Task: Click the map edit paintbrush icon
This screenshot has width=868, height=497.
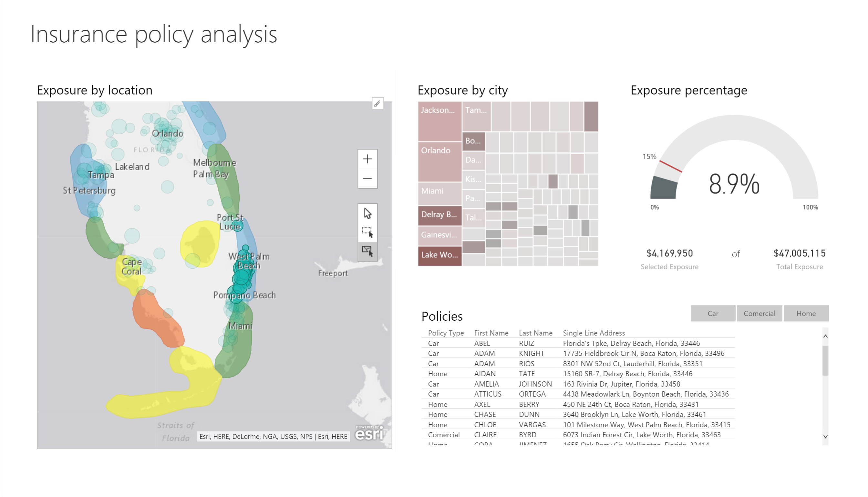Action: [377, 103]
